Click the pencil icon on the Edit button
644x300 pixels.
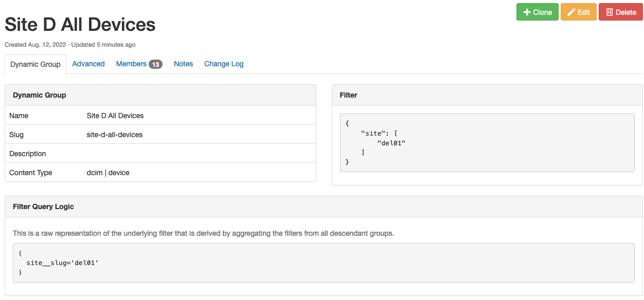(571, 12)
